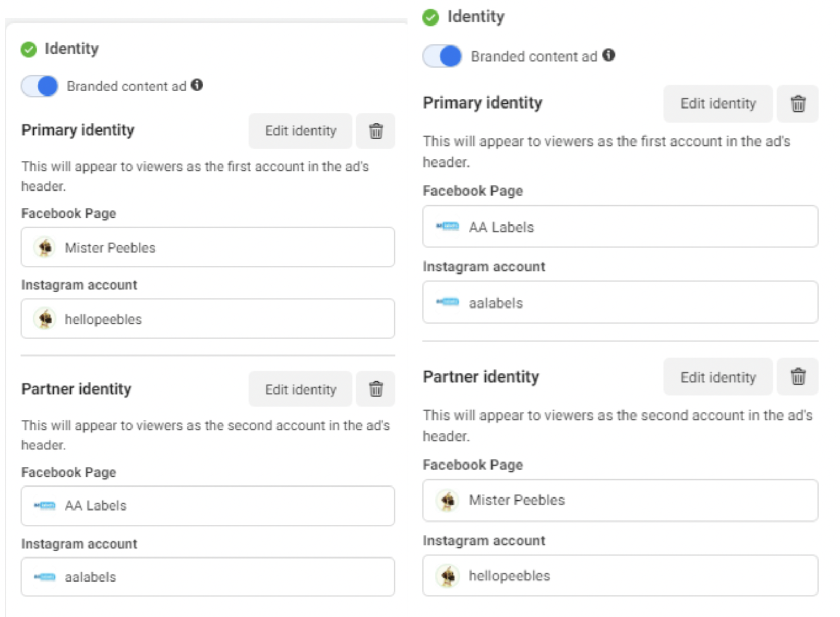Open the hellopeebles Instagram account selector

(x=208, y=318)
